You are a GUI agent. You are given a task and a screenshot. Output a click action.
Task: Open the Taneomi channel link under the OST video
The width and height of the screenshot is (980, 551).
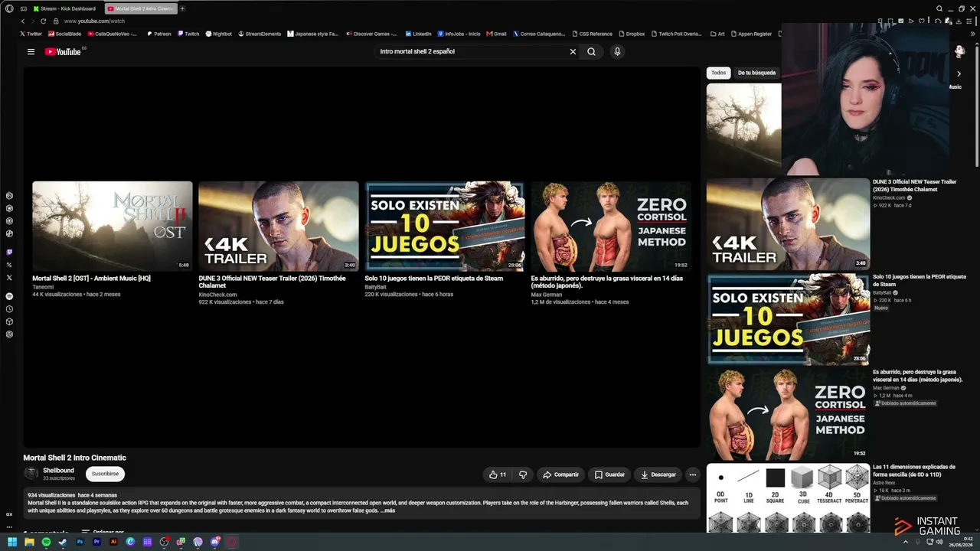pyautogui.click(x=43, y=287)
